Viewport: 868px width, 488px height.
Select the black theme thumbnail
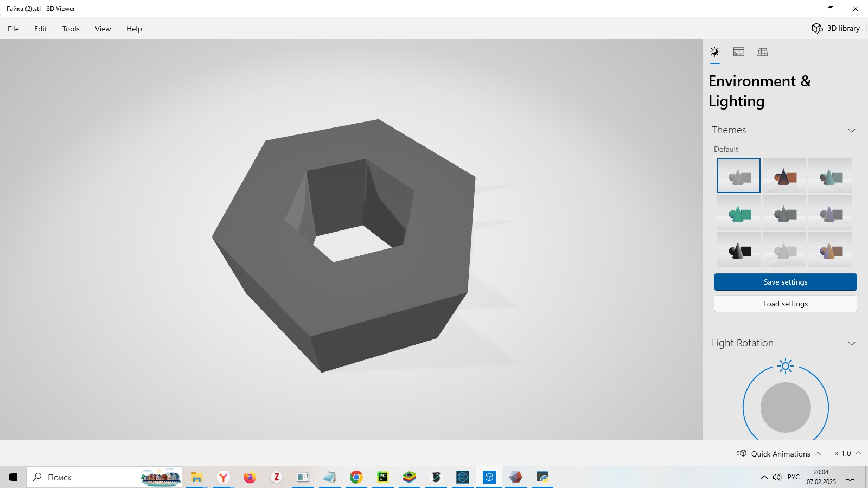click(739, 249)
